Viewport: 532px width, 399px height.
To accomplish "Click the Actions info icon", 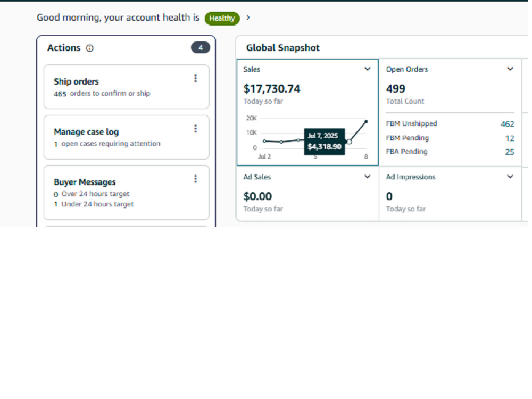I will (x=89, y=48).
